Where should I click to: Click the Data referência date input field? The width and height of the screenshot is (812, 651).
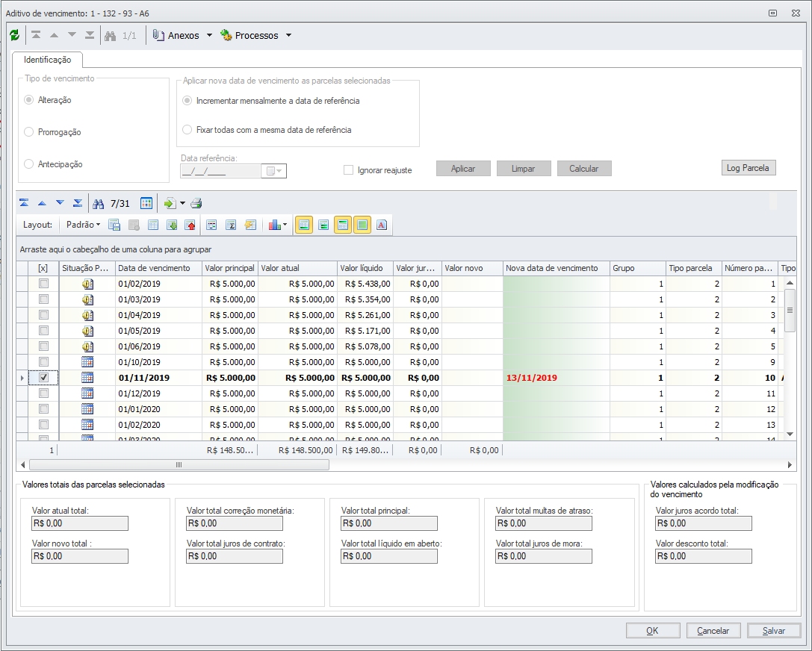point(220,171)
